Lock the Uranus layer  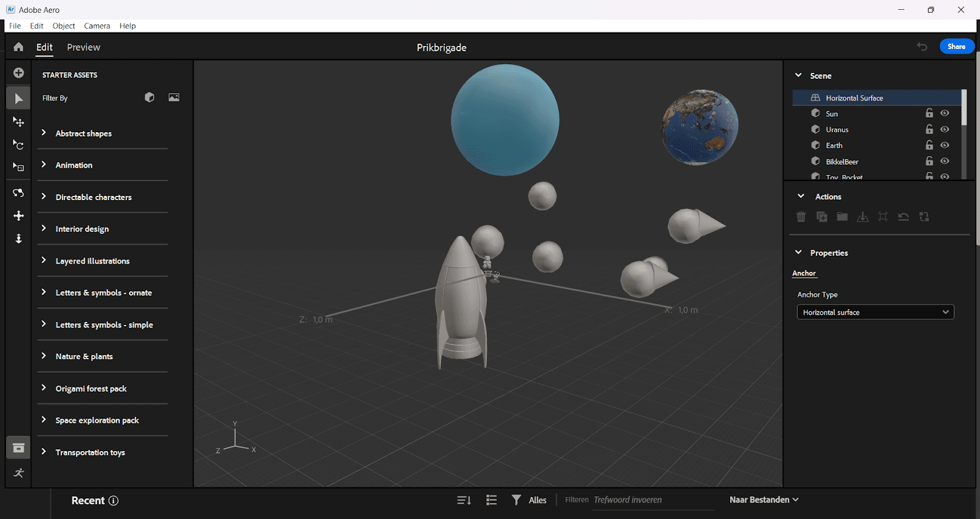coord(929,129)
